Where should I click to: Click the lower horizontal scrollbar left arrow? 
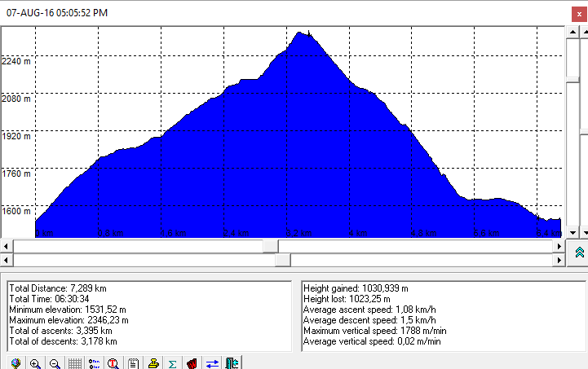(7, 260)
